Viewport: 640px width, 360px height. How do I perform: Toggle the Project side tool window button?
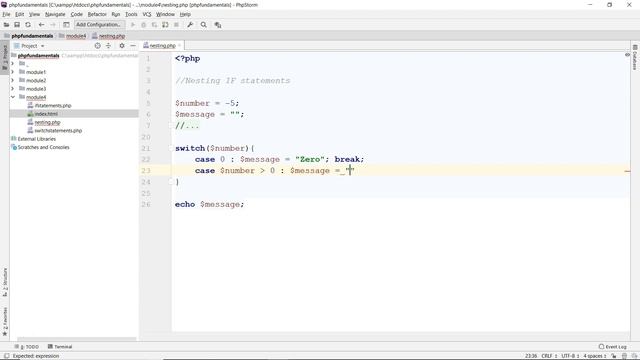[5, 57]
